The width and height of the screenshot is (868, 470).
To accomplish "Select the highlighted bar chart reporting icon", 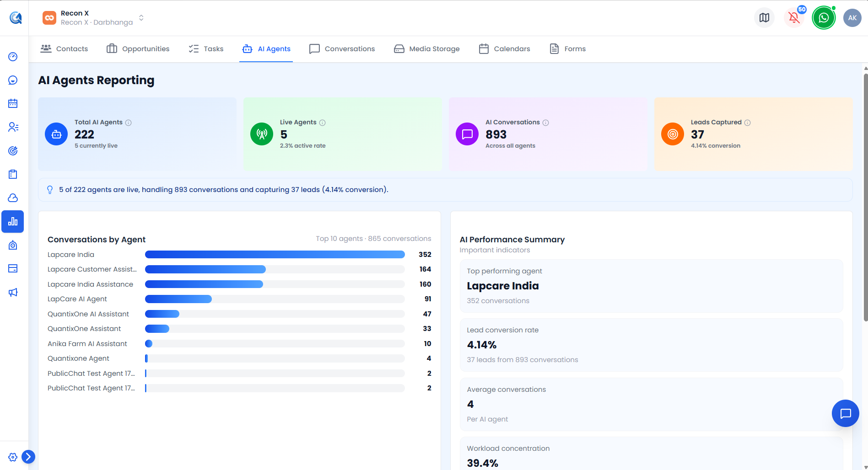I will tap(13, 222).
